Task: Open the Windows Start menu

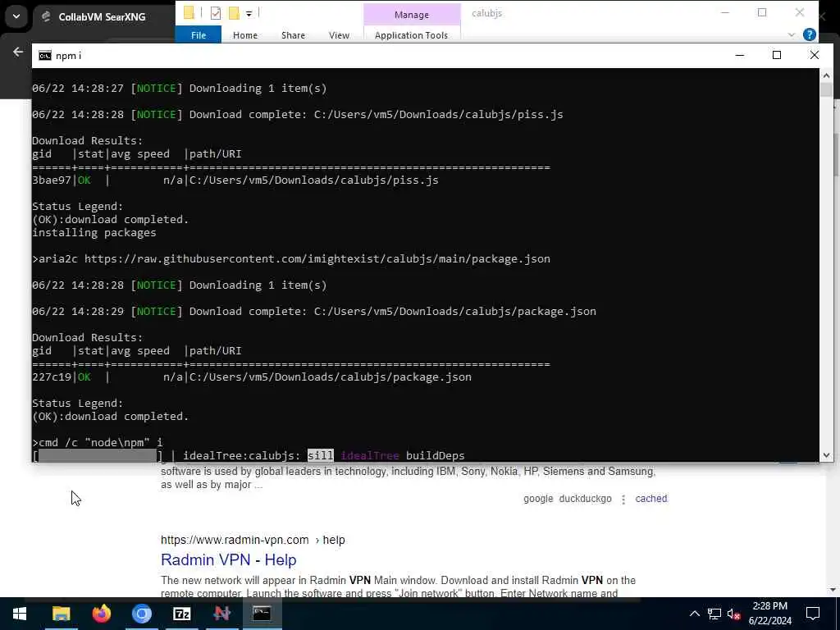Action: [x=20, y=614]
